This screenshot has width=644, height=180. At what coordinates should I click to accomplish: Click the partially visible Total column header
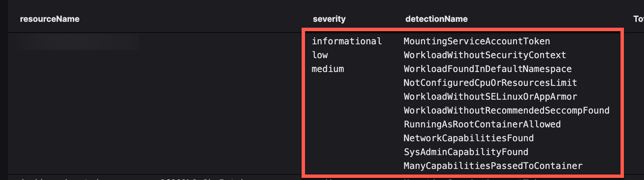(x=638, y=19)
